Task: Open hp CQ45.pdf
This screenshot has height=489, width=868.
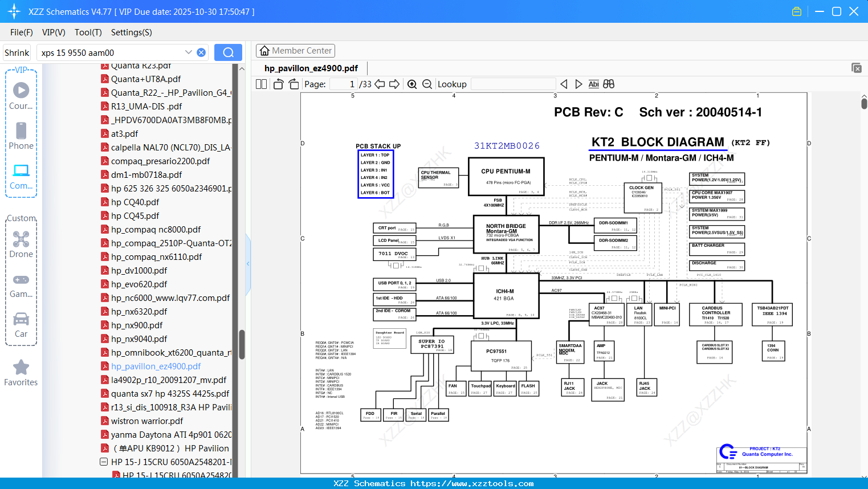Action: coord(135,216)
